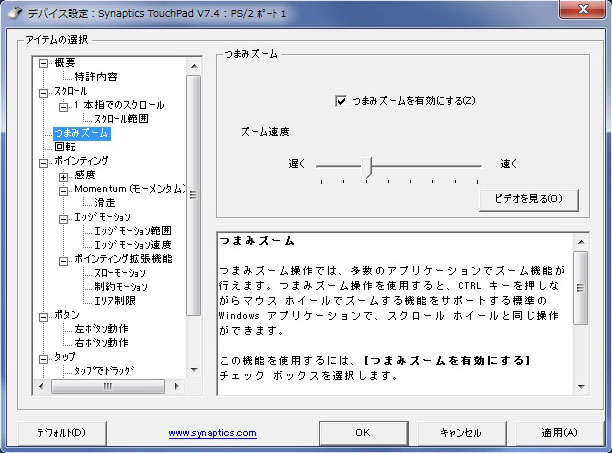This screenshot has height=453, width=612.
Task: Select 左ボタン動作 tree item
Action: click(x=101, y=329)
